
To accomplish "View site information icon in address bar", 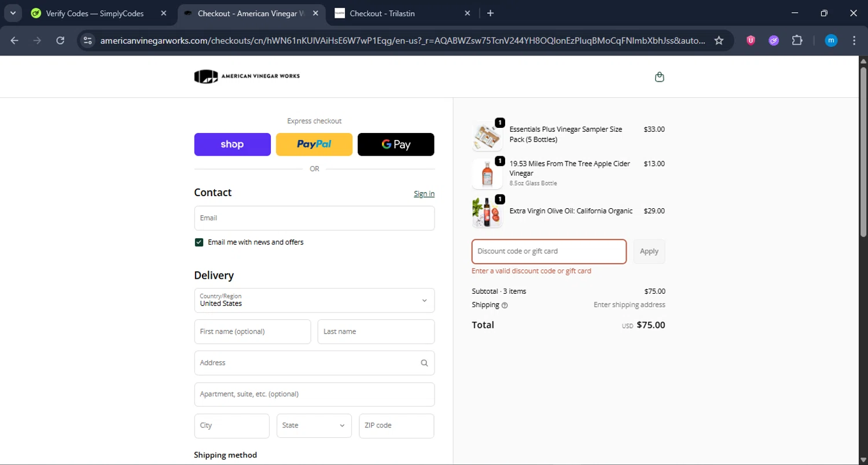I will pos(87,40).
